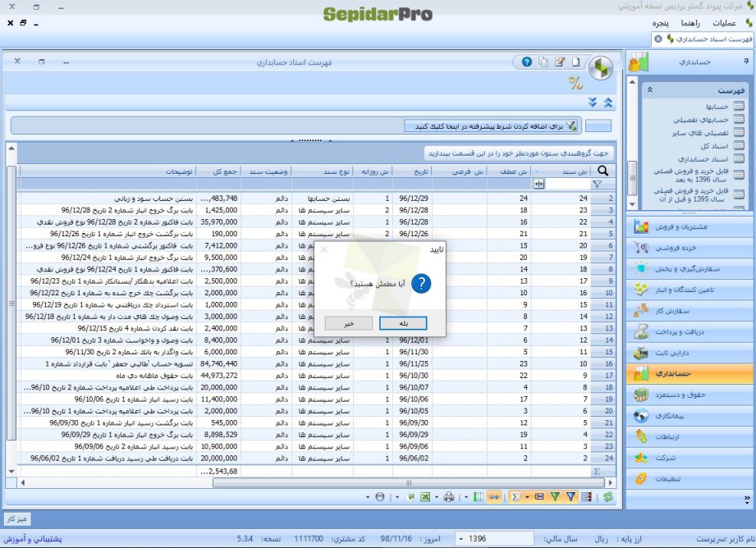Confirm with the بله button
The width and height of the screenshot is (756, 548).
(x=403, y=323)
